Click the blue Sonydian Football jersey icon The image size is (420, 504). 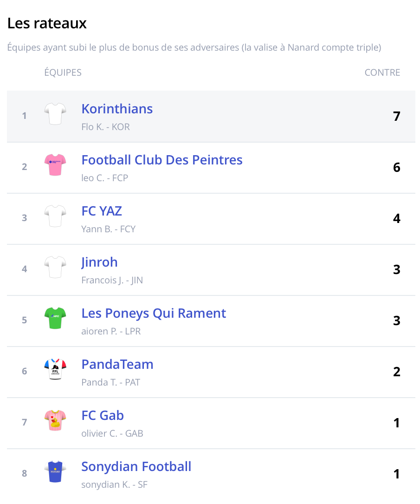(55, 472)
